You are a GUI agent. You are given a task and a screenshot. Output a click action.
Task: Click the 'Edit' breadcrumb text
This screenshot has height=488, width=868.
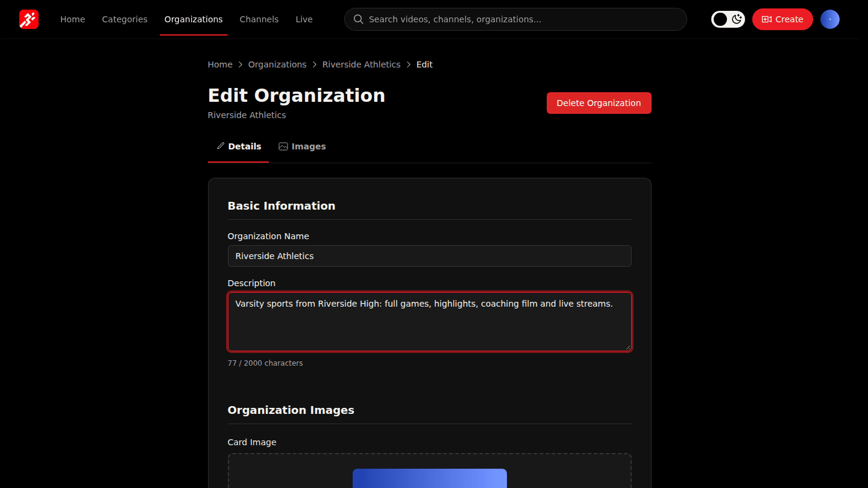coord(424,64)
